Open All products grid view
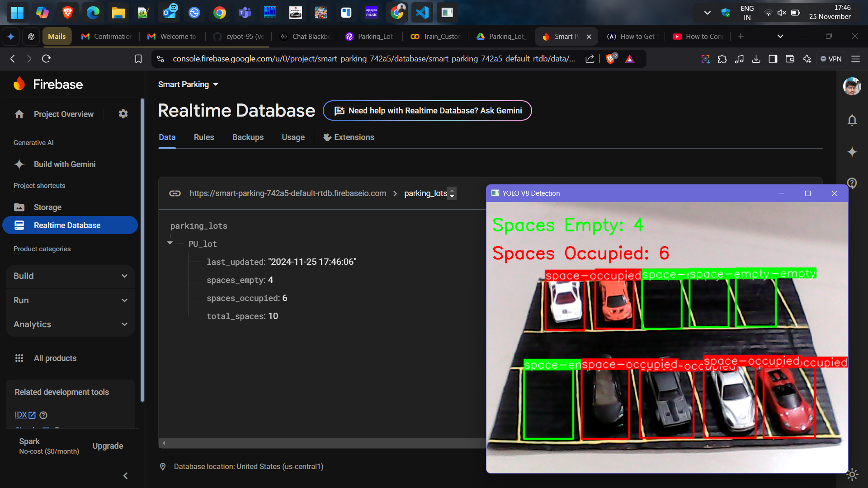868x488 pixels. pos(55,358)
